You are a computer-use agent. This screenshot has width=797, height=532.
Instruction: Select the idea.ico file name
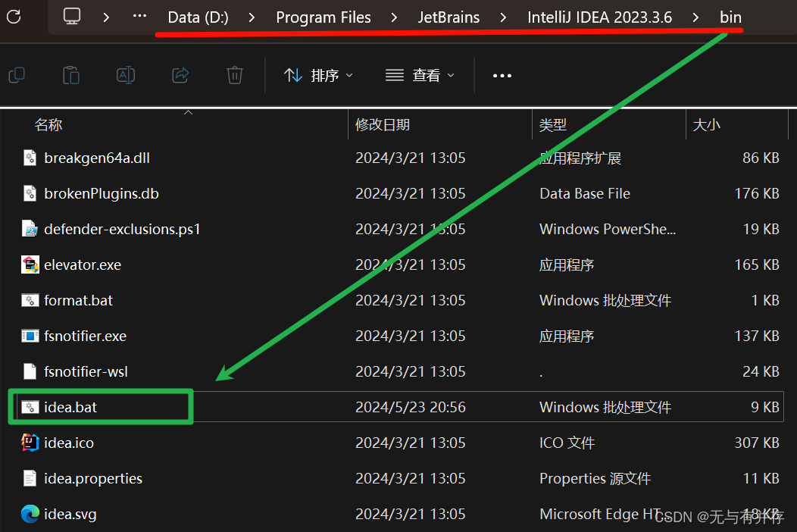tap(69, 443)
